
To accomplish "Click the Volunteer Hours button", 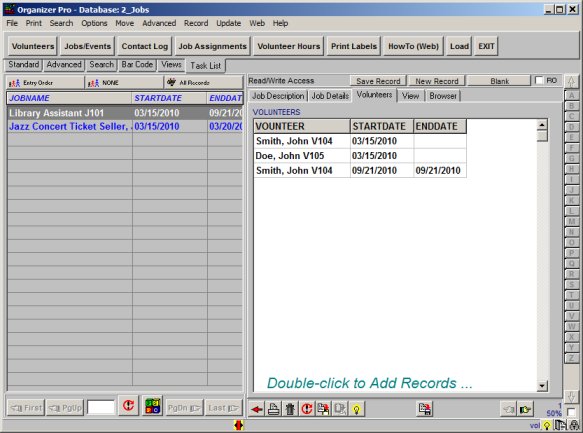I will (x=289, y=46).
